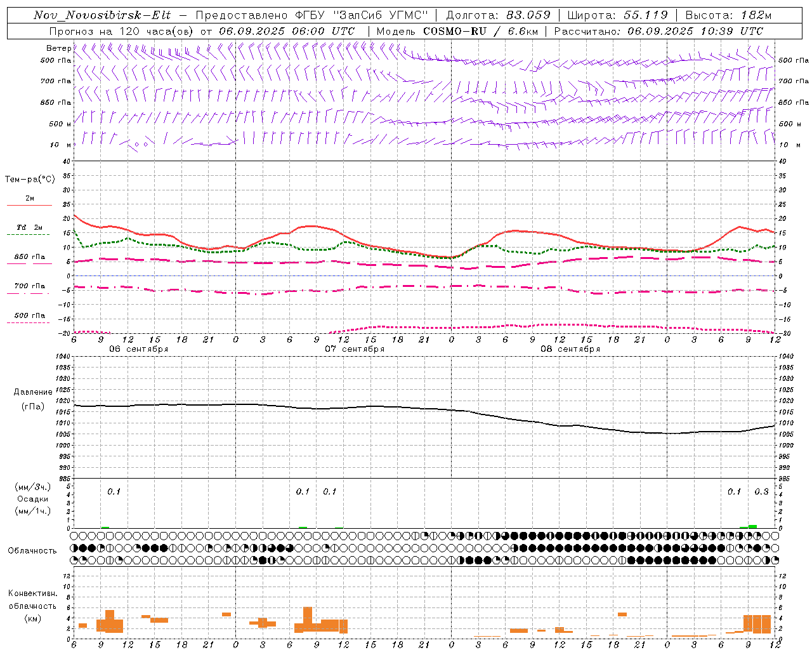Click the 08 сентября date label
Screen dimensions: 812x650
(x=570, y=349)
